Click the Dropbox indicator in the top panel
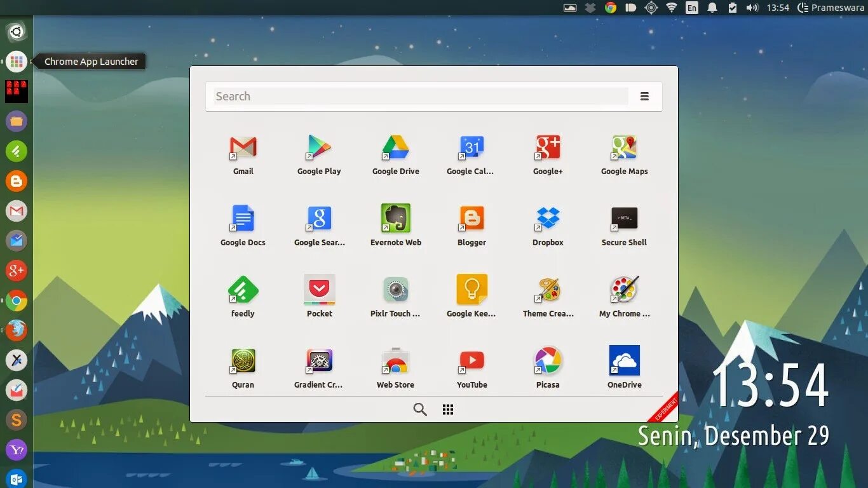 [590, 8]
